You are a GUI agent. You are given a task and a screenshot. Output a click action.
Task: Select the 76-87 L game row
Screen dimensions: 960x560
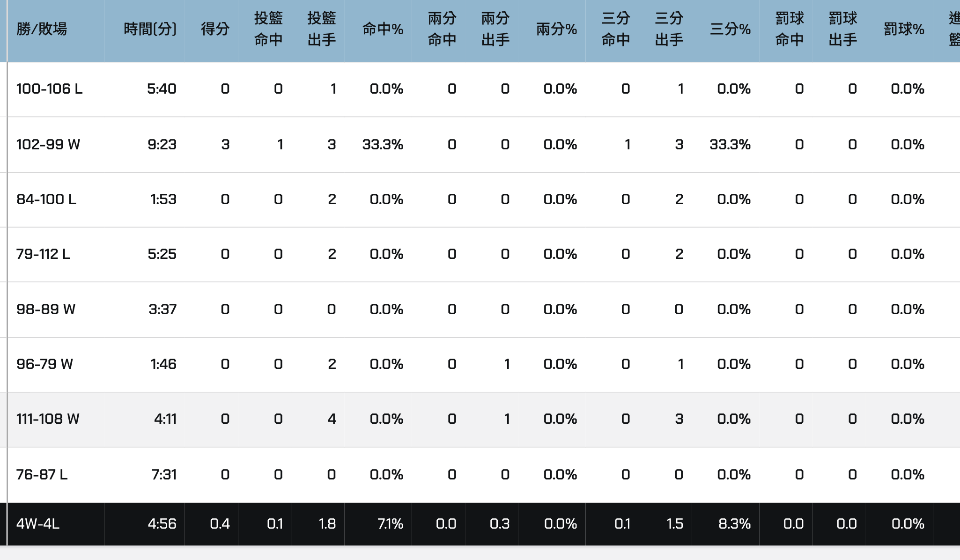point(42,475)
